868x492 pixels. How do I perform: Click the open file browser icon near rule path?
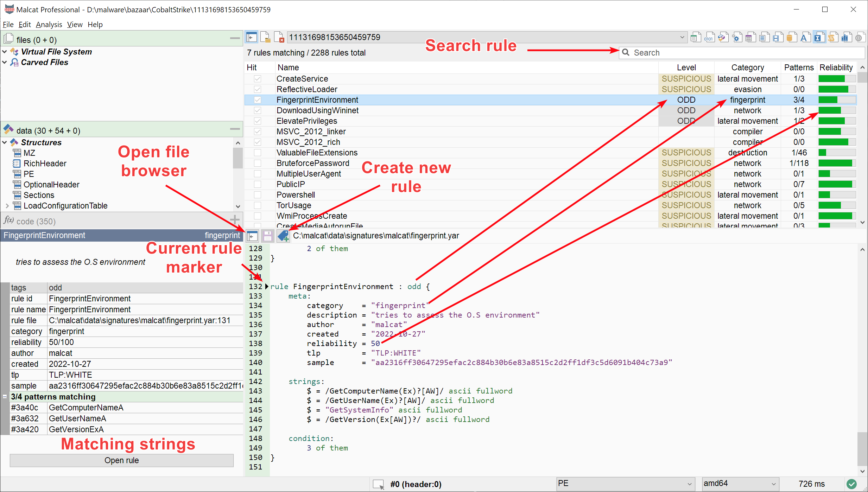pyautogui.click(x=252, y=236)
